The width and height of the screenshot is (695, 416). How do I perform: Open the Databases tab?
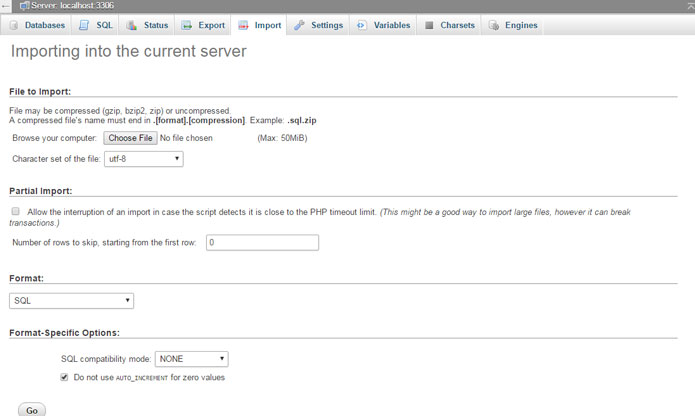[x=37, y=25]
